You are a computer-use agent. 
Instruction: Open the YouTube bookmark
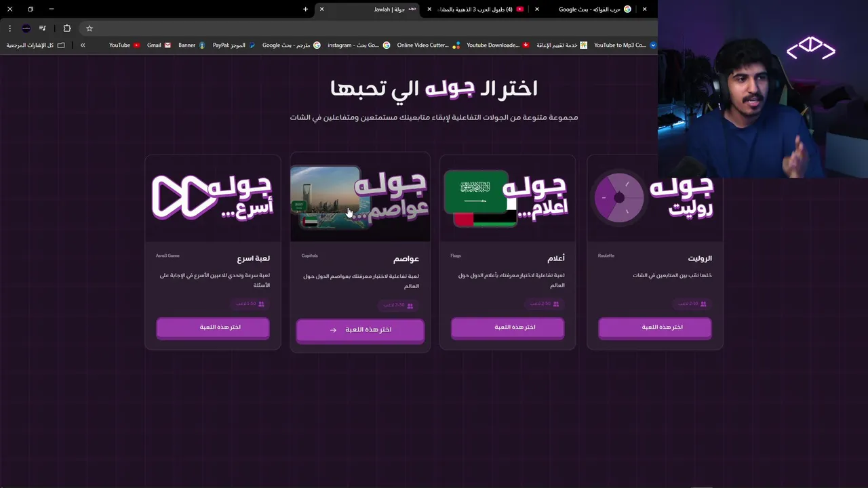(124, 45)
